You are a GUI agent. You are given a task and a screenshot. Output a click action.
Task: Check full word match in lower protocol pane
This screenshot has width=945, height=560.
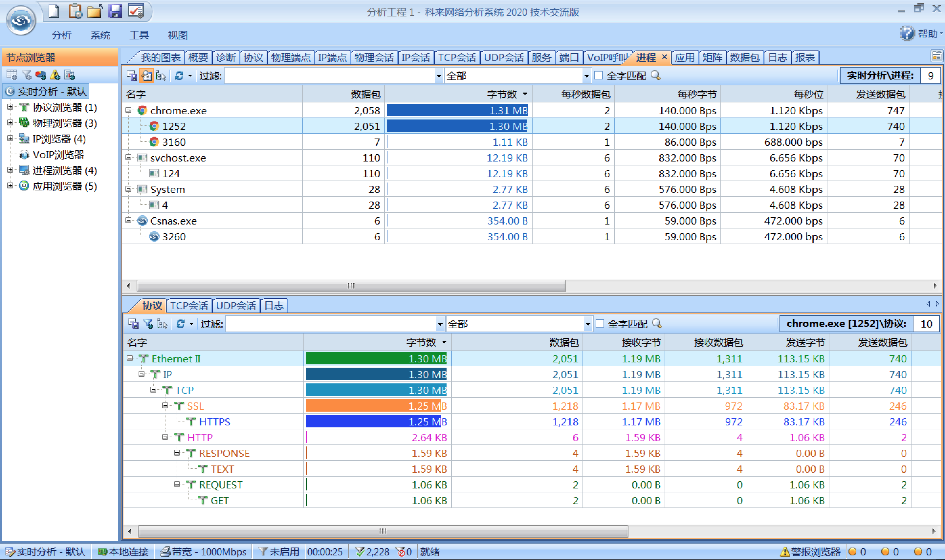point(600,323)
